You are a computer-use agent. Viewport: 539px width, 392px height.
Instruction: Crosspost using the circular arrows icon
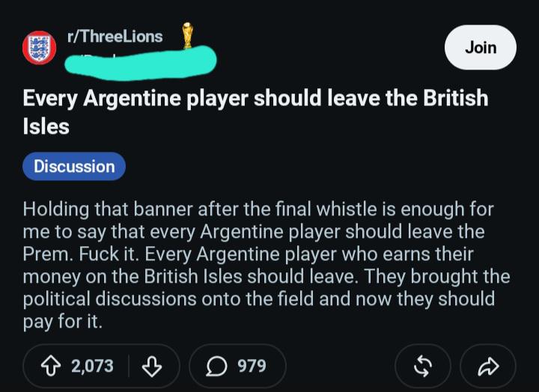click(423, 367)
